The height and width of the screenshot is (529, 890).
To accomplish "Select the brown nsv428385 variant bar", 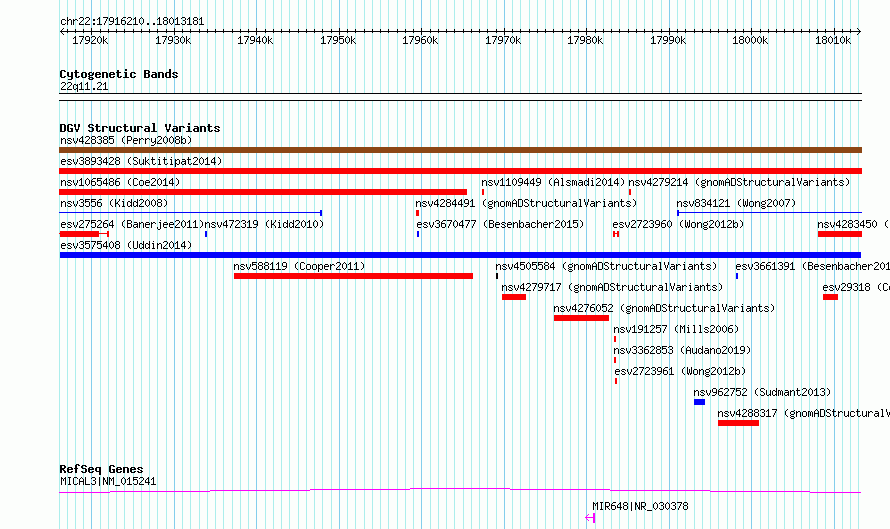I will [x=460, y=150].
